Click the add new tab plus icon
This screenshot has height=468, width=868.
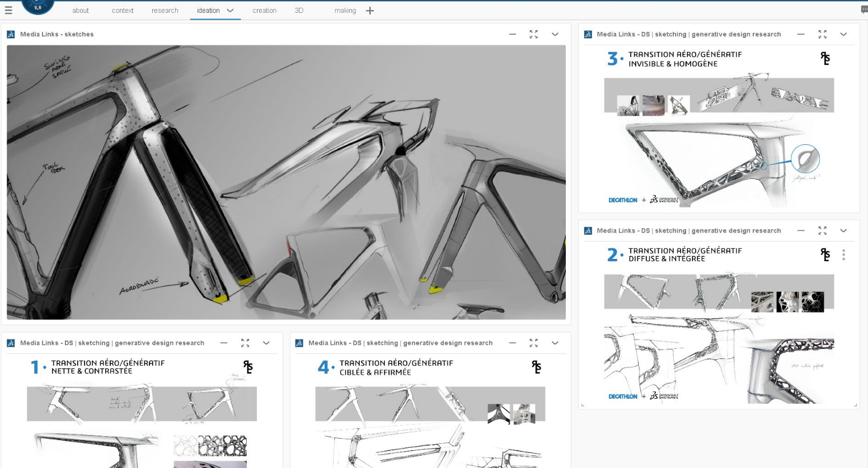[x=370, y=11]
